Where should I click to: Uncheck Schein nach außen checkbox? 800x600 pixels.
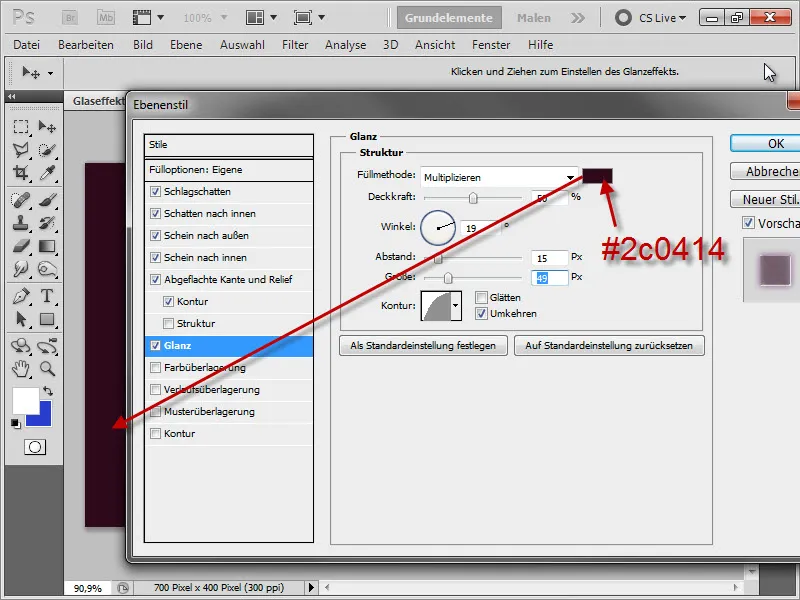[156, 236]
